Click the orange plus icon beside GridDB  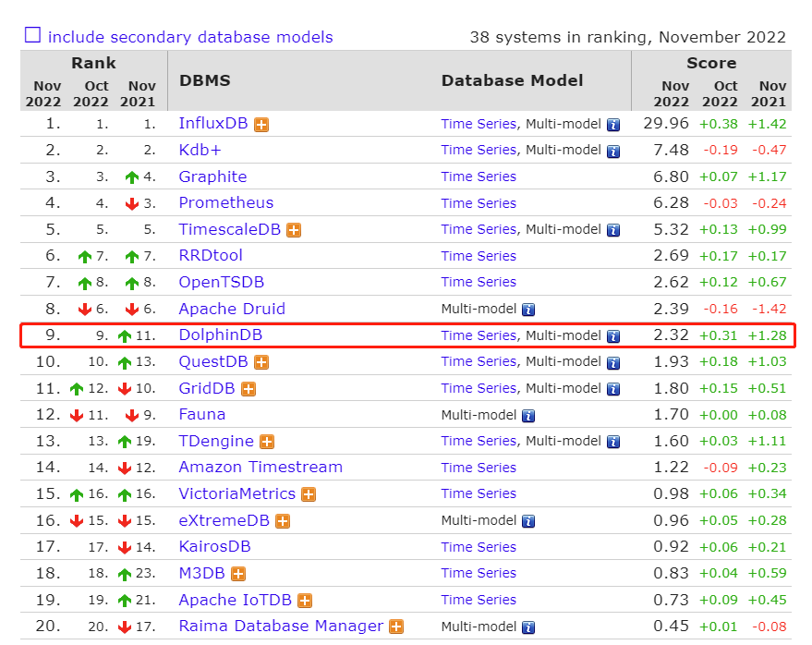coord(249,389)
